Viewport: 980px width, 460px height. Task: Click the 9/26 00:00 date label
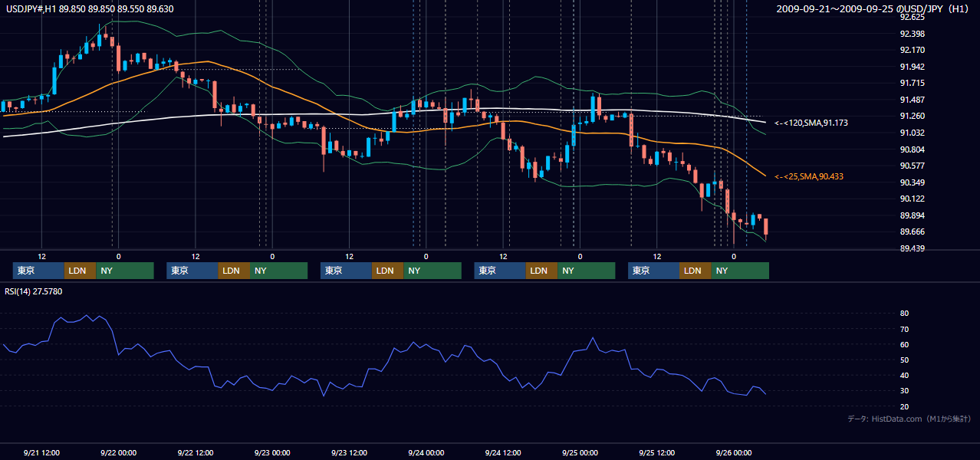pyautogui.click(x=734, y=453)
